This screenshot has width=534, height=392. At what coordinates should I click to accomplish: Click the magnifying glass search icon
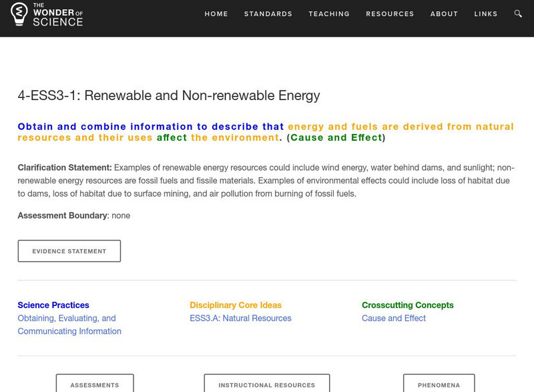tap(519, 14)
